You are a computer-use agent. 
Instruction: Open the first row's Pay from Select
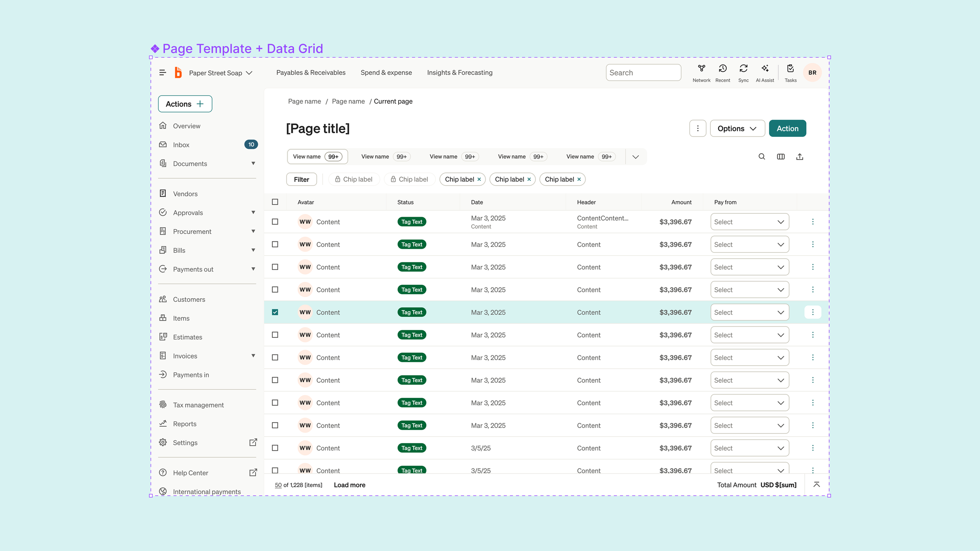pos(749,222)
